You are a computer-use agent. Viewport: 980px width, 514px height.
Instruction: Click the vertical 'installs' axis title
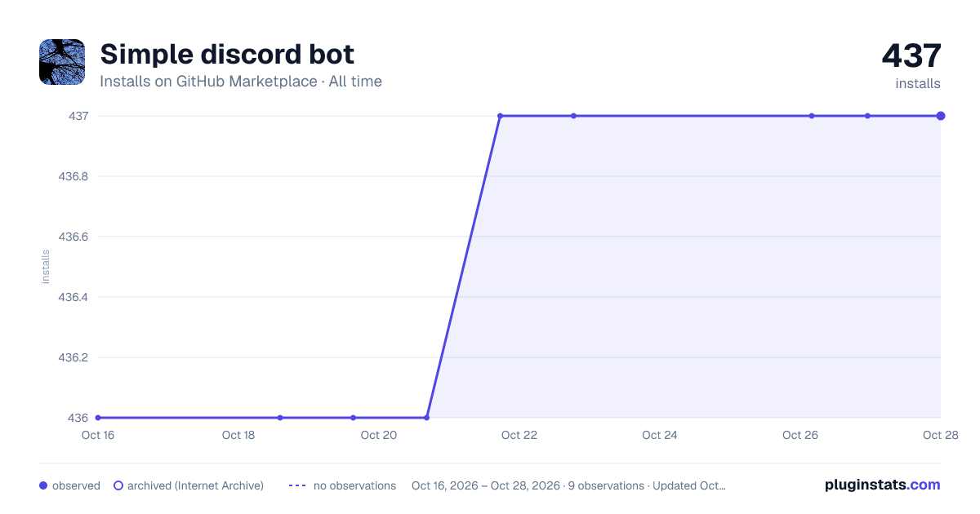point(46,267)
